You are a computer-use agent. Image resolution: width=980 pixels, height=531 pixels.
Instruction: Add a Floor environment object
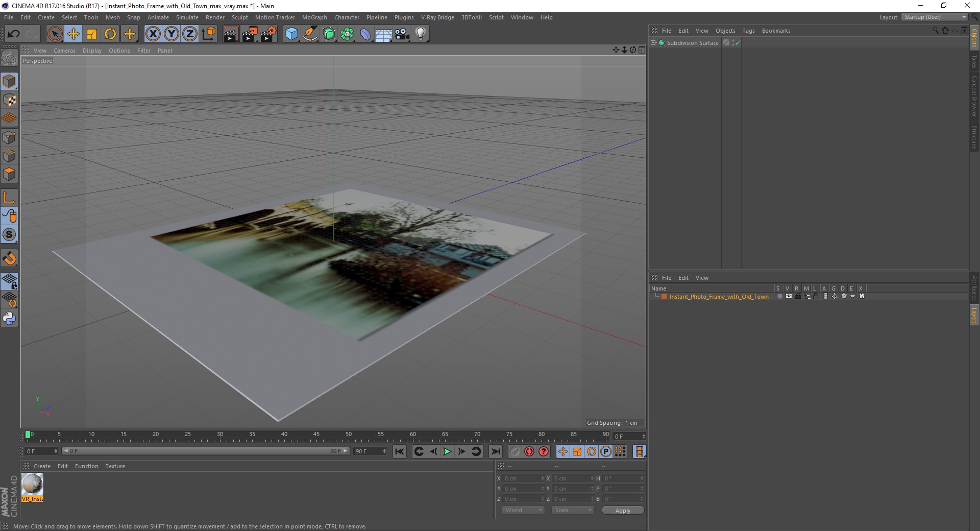pyautogui.click(x=383, y=34)
